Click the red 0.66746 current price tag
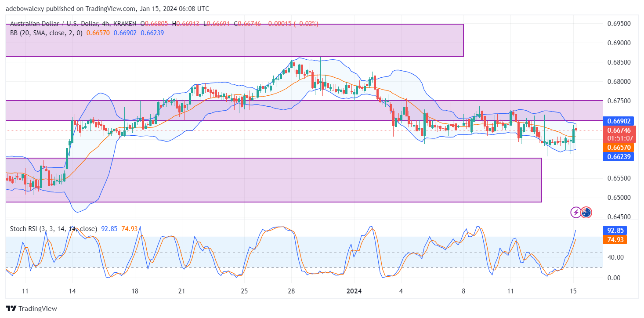 pyautogui.click(x=619, y=130)
